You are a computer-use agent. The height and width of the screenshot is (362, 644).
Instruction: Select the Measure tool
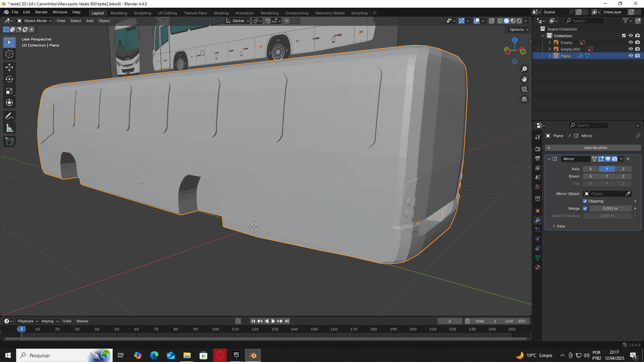[x=9, y=128]
